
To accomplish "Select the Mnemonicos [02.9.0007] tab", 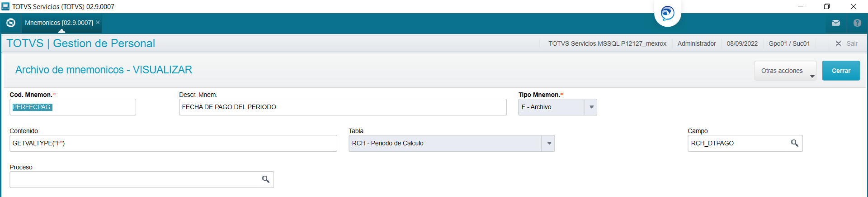I will (59, 23).
